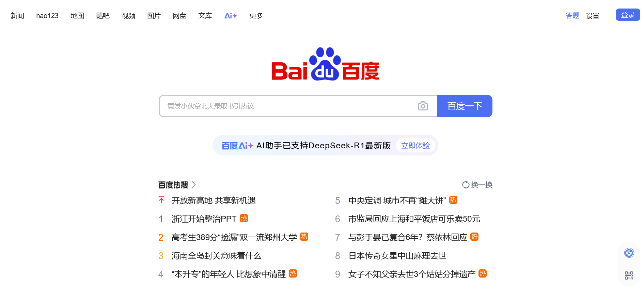Screen dimensions: 644x298
Task: Click the hot badge beside 本升专的年轻人
Action: (293, 273)
